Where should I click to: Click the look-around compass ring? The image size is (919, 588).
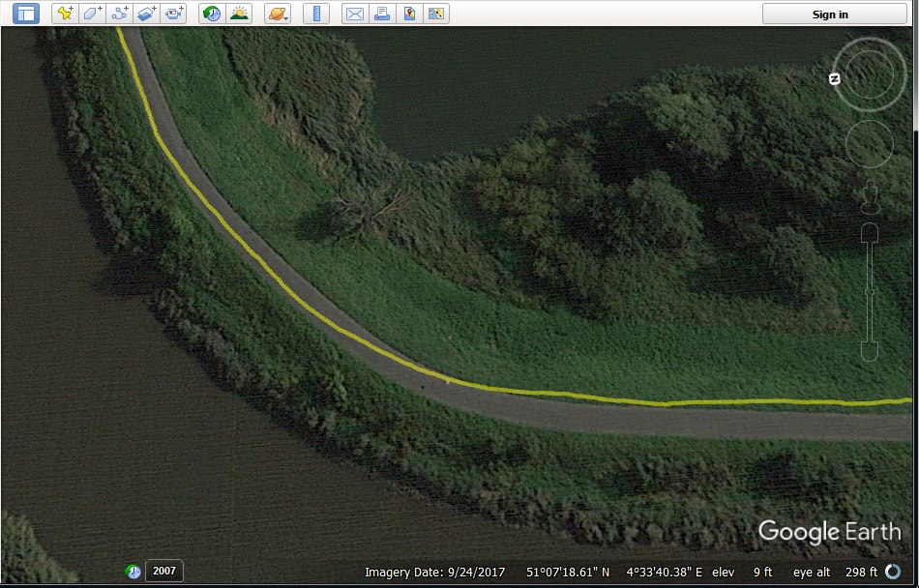pyautogui.click(x=870, y=74)
